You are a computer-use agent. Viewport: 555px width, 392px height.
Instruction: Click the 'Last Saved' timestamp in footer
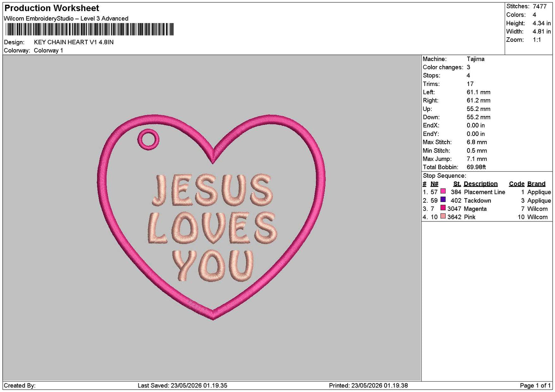(182, 386)
